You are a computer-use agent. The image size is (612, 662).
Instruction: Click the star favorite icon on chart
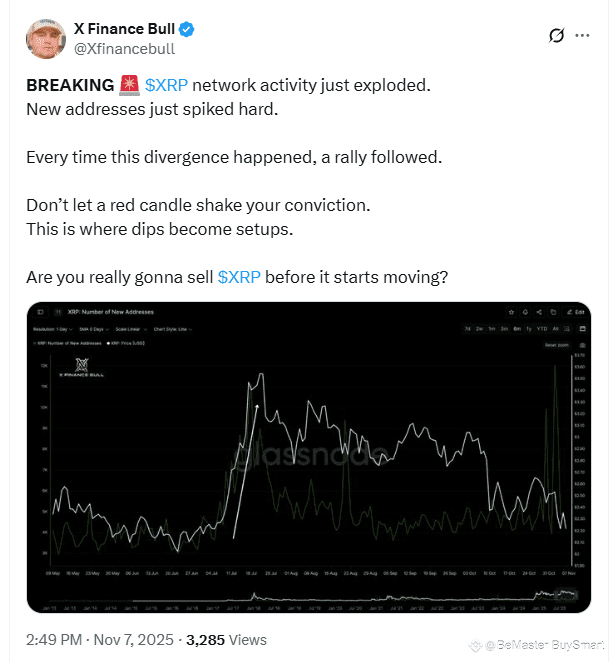511,312
